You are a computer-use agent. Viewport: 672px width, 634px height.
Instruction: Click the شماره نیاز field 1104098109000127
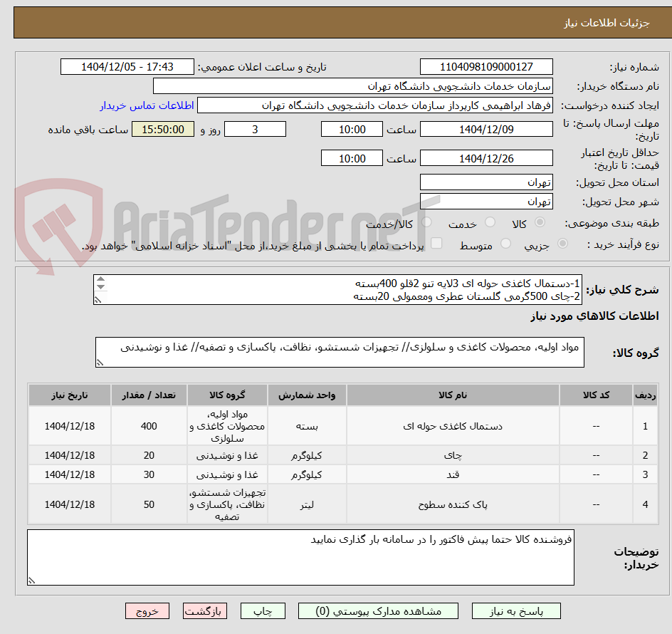coord(486,67)
